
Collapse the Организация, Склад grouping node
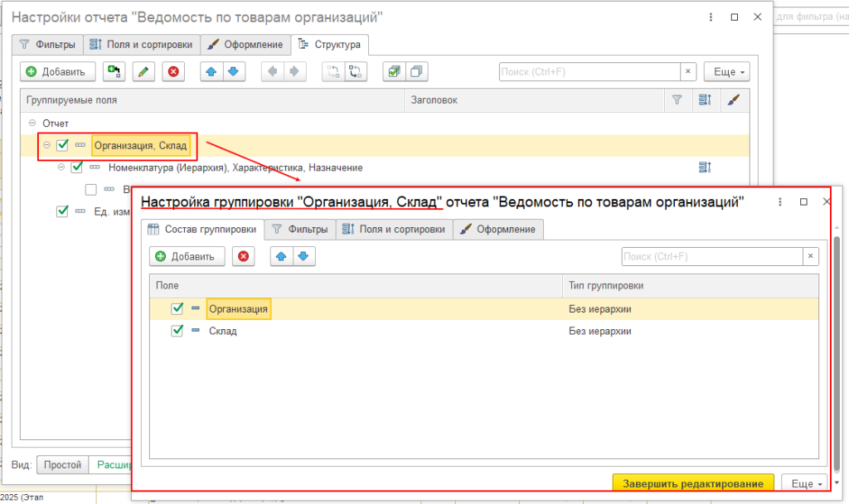(46, 146)
